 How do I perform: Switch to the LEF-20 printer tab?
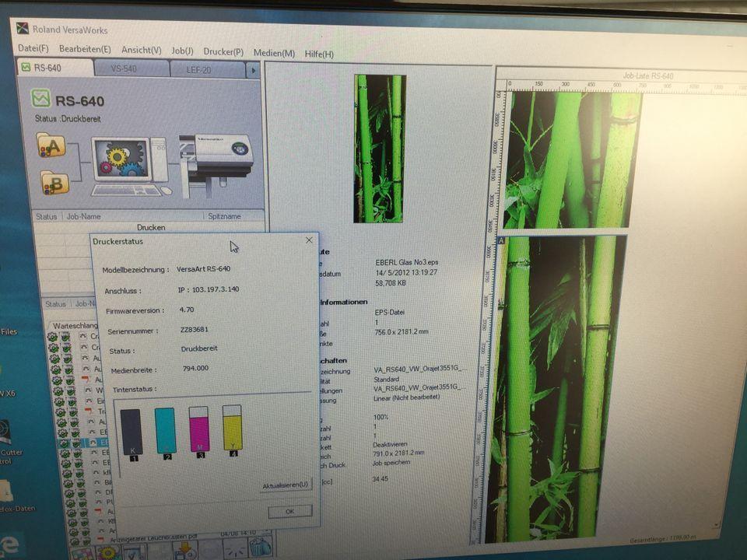(208, 71)
